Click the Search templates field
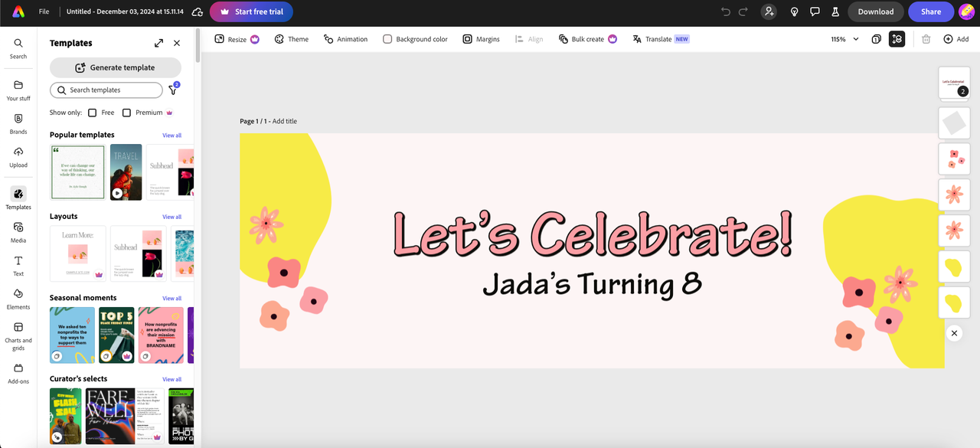Viewport: 980px width, 448px height. (106, 90)
